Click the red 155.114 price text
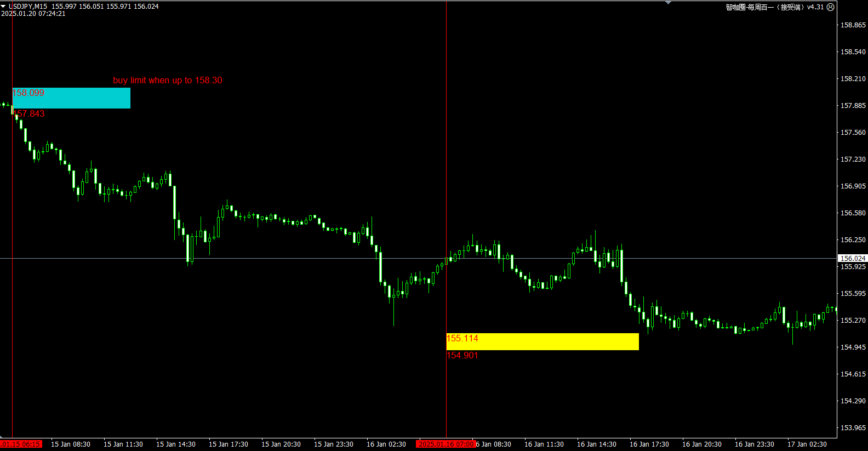868x451 pixels. tap(462, 339)
